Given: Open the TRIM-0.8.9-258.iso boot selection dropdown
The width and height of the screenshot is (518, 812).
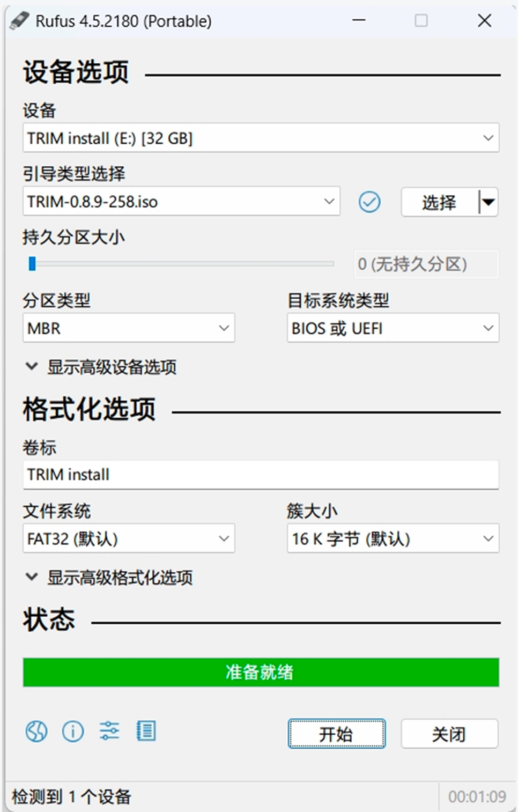Looking at the screenshot, I should point(181,202).
